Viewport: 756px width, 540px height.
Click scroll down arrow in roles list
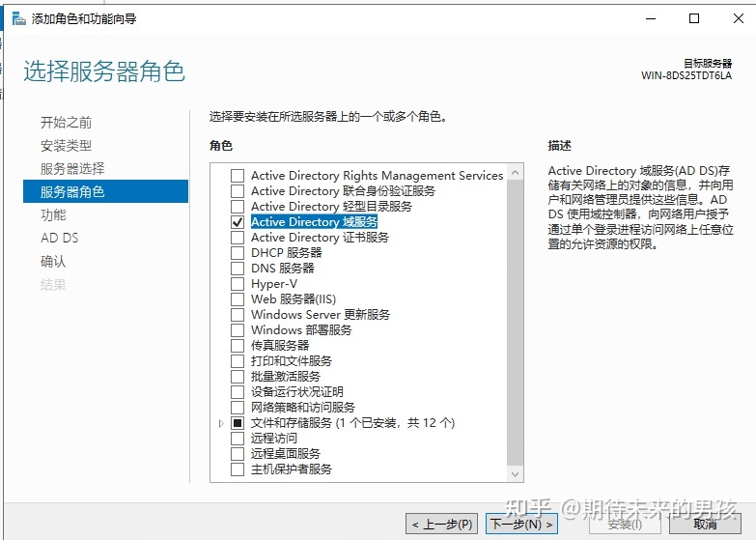point(516,474)
